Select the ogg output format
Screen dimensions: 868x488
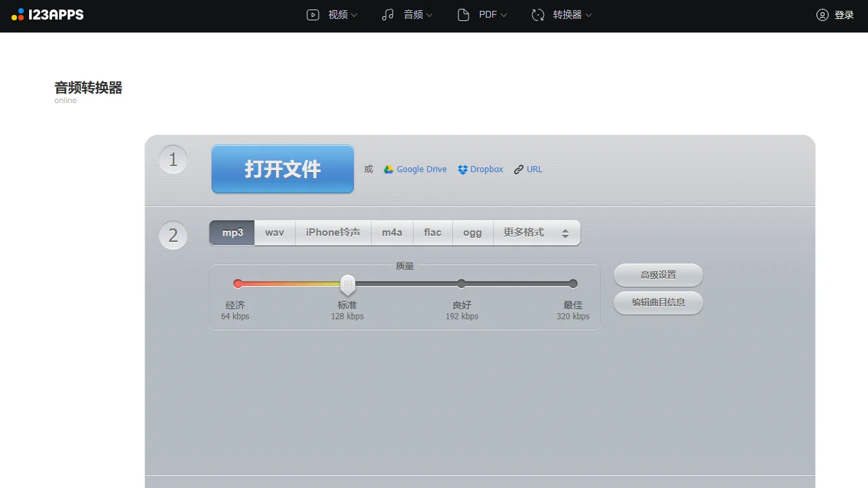(473, 232)
